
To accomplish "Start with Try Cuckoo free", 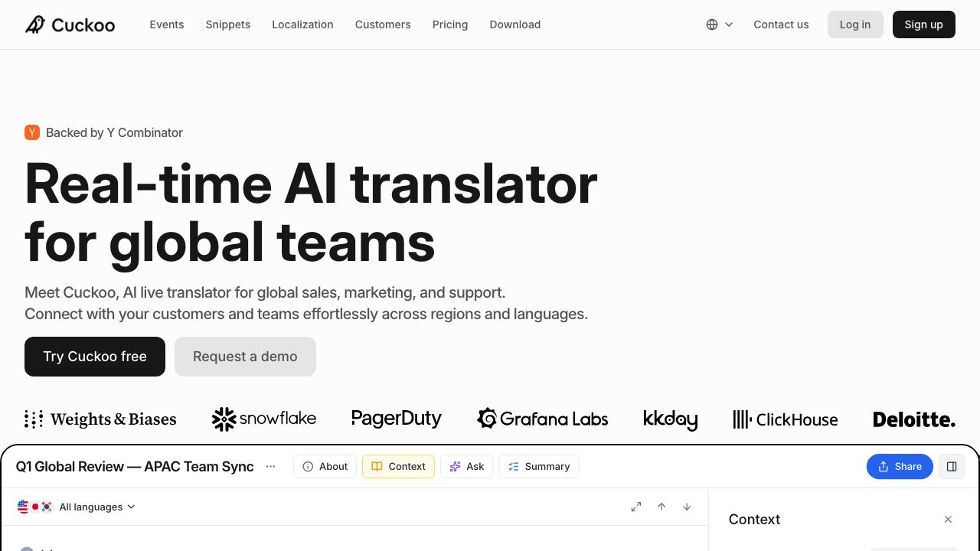I will [95, 357].
